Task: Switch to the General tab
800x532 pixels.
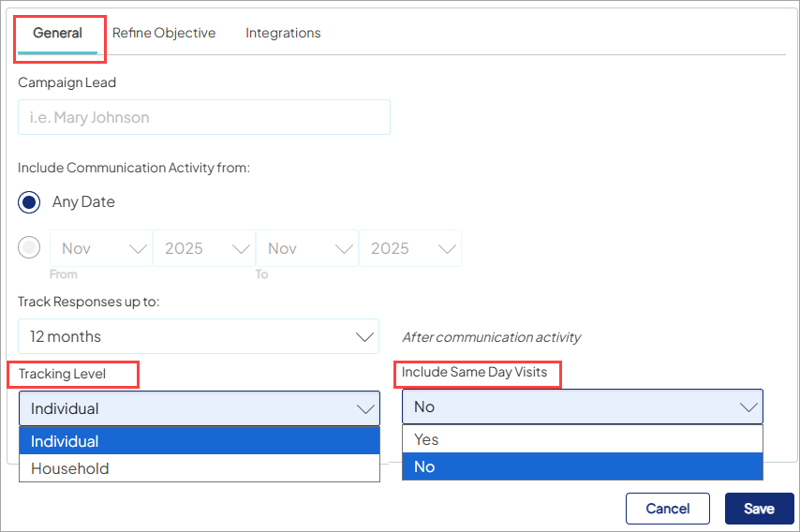Action: (x=57, y=33)
